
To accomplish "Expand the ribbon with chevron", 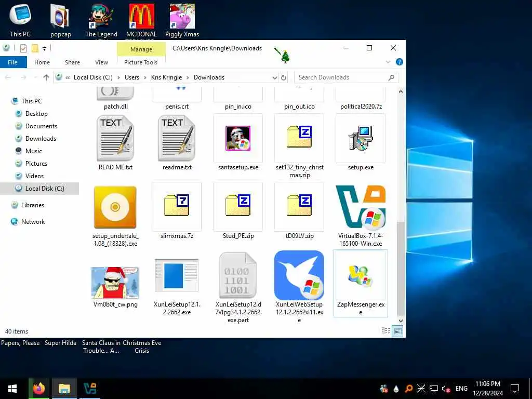I will point(388,62).
